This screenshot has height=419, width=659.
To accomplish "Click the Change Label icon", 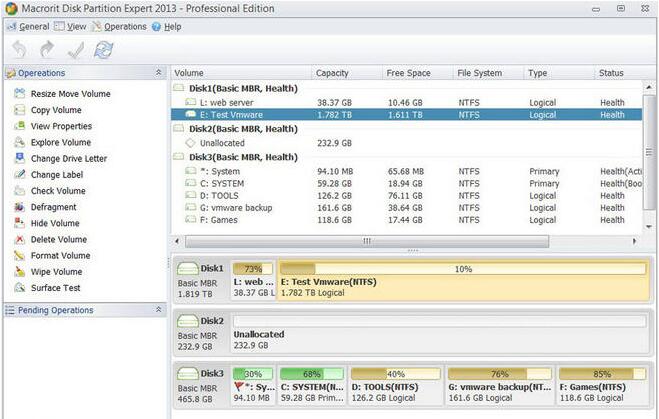I will 19,174.
